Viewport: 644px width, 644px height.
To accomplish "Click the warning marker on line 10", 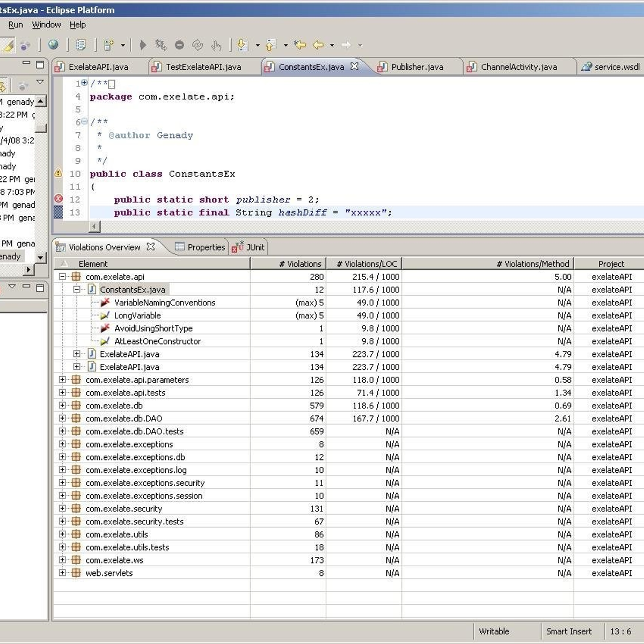I will 58,173.
